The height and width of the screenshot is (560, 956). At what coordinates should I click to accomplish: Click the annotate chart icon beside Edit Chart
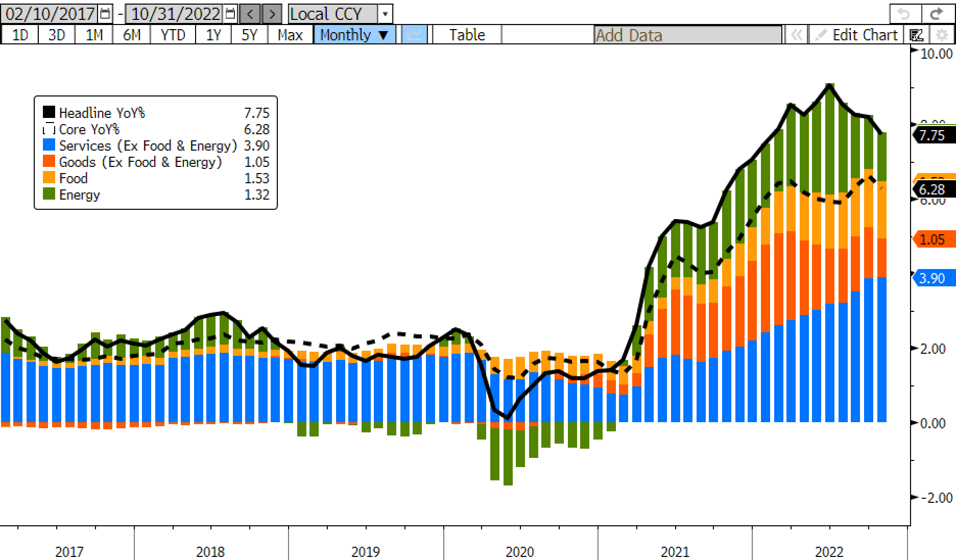917,35
